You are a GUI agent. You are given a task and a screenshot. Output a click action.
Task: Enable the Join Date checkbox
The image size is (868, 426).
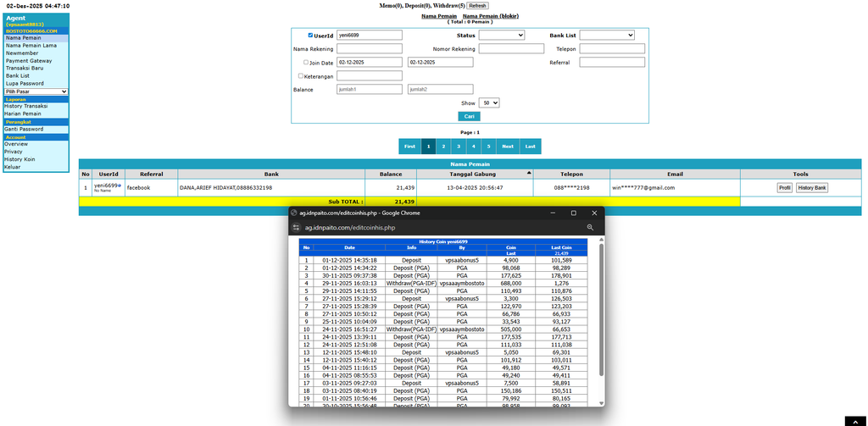tap(306, 63)
